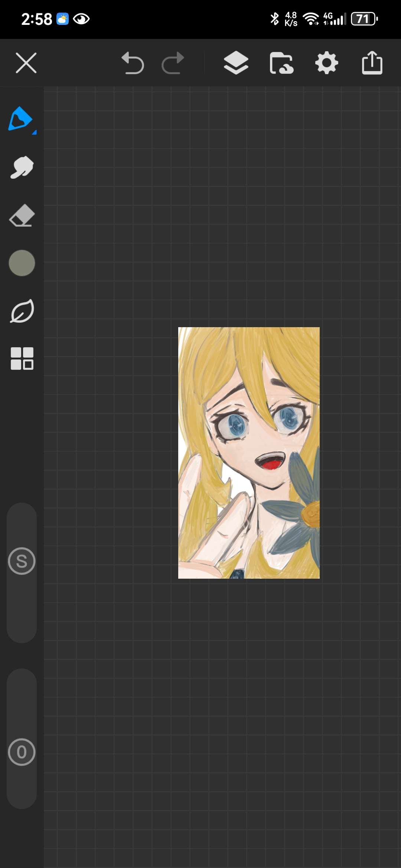Undo the last stroke
Image resolution: width=401 pixels, height=868 pixels.
pyautogui.click(x=133, y=63)
